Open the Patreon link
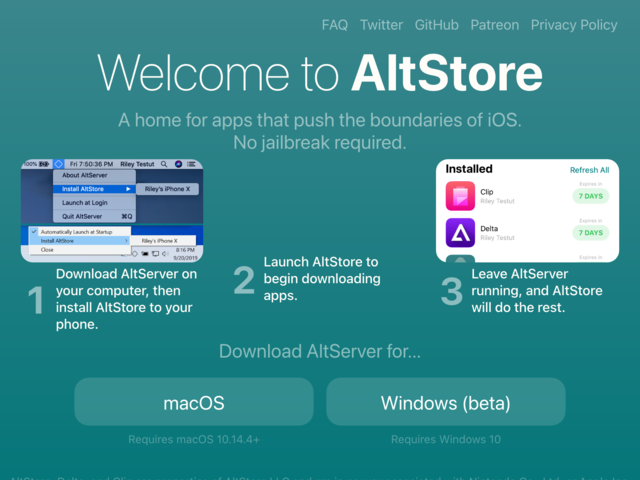The width and height of the screenshot is (640, 480). (x=495, y=25)
